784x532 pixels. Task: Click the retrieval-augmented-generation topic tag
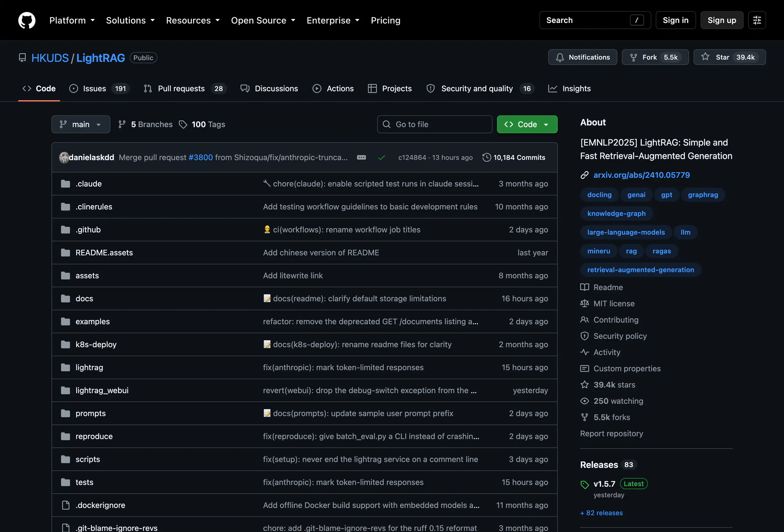pos(640,270)
